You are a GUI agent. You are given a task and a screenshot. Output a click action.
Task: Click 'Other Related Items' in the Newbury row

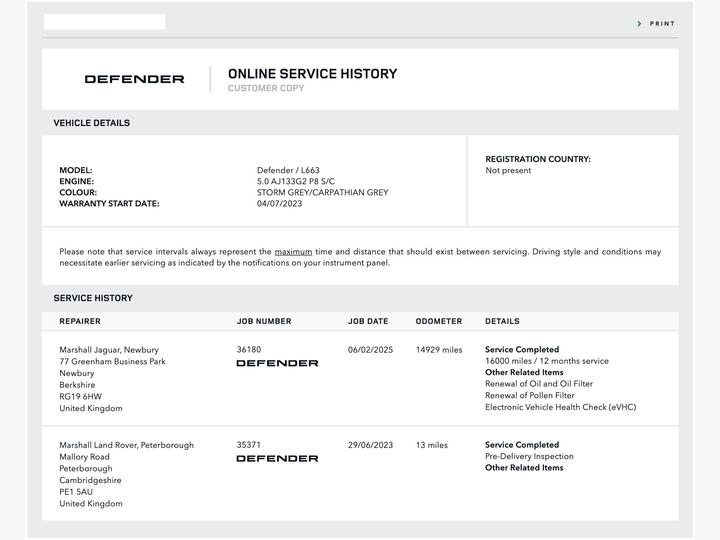pos(524,372)
